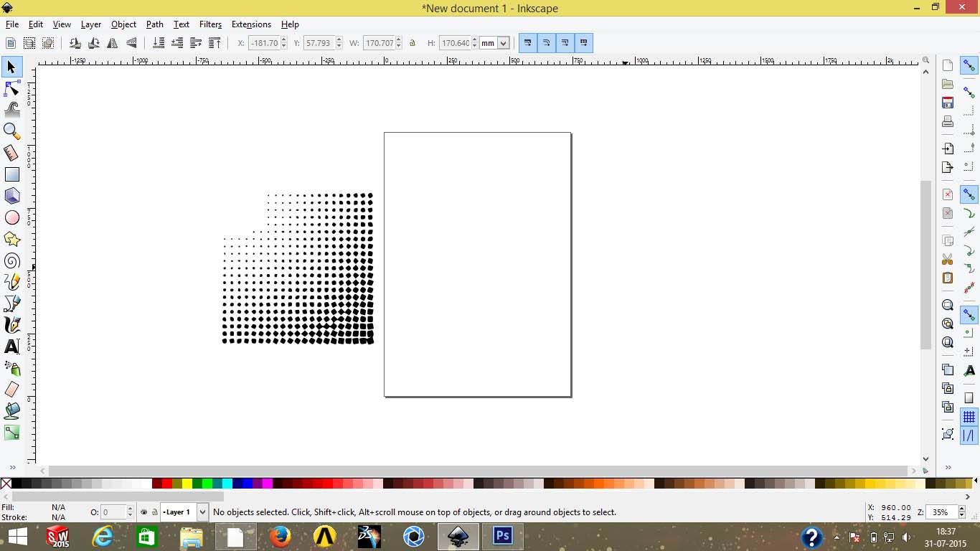The image size is (980, 551).
Task: Select the Star polygon tool
Action: [x=12, y=239]
